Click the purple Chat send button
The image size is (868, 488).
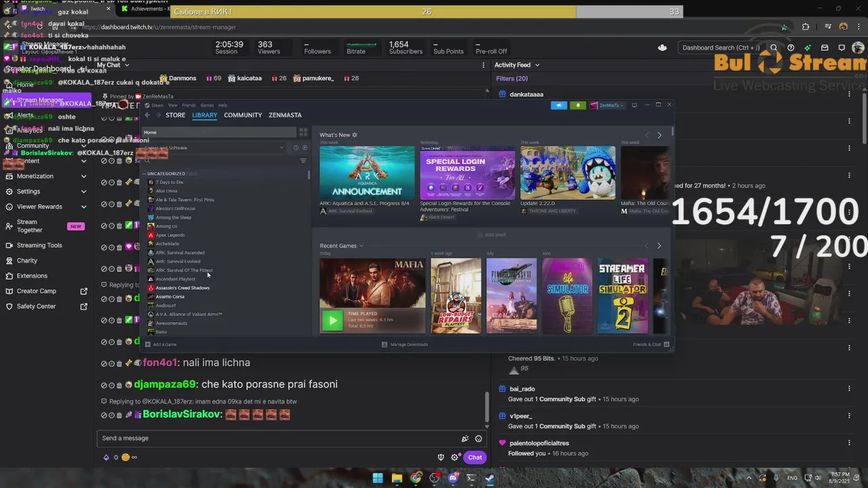pos(475,457)
